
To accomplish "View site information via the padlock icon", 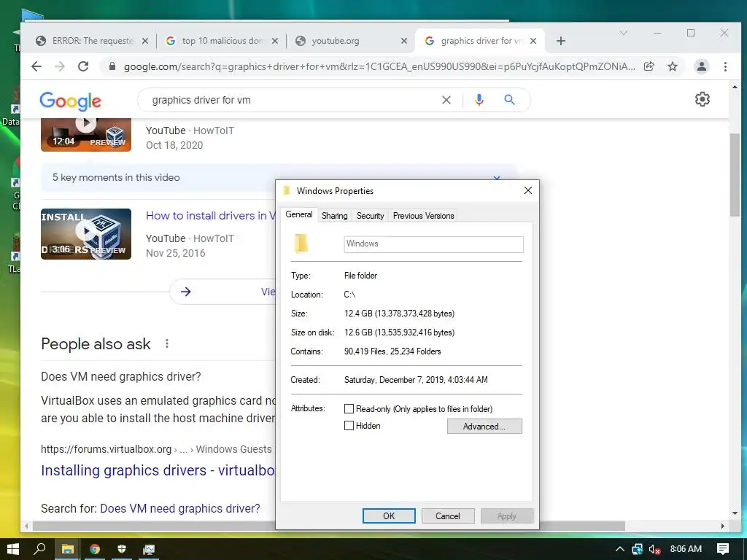I will [x=112, y=66].
